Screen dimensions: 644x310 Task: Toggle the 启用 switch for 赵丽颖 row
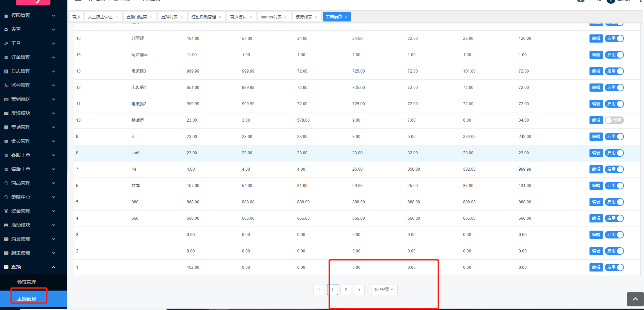coord(614,38)
